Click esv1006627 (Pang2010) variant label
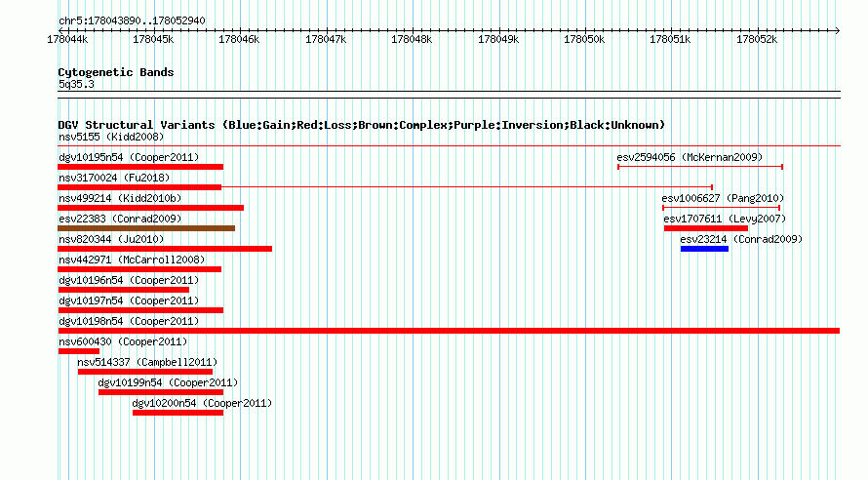Image resolution: width=868 pixels, height=480 pixels. point(723,198)
